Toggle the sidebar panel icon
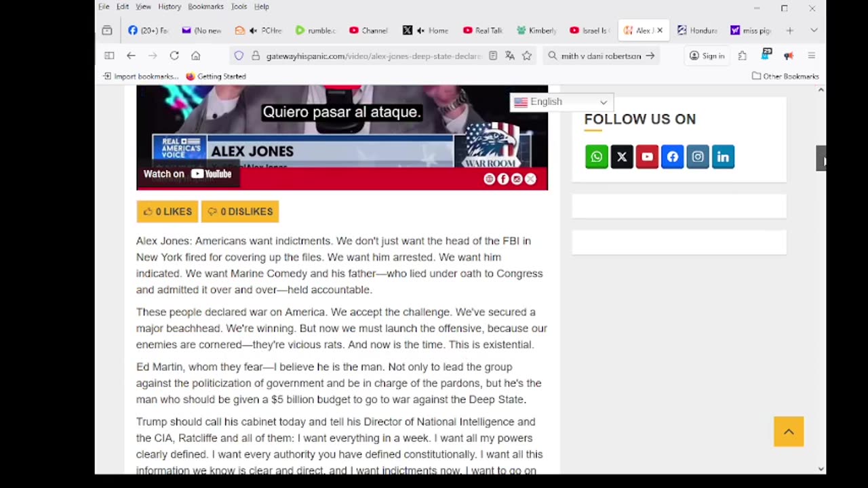The height and width of the screenshot is (488, 868). pos(109,56)
